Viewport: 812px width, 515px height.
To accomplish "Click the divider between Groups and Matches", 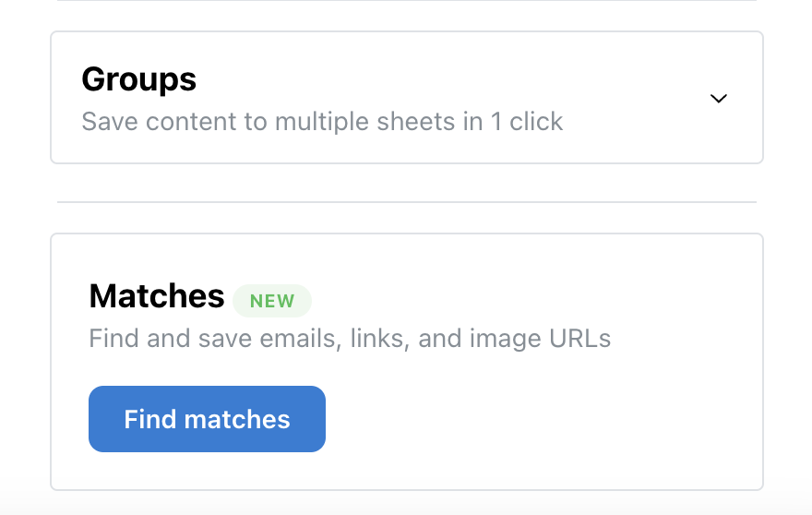I will 406,202.
